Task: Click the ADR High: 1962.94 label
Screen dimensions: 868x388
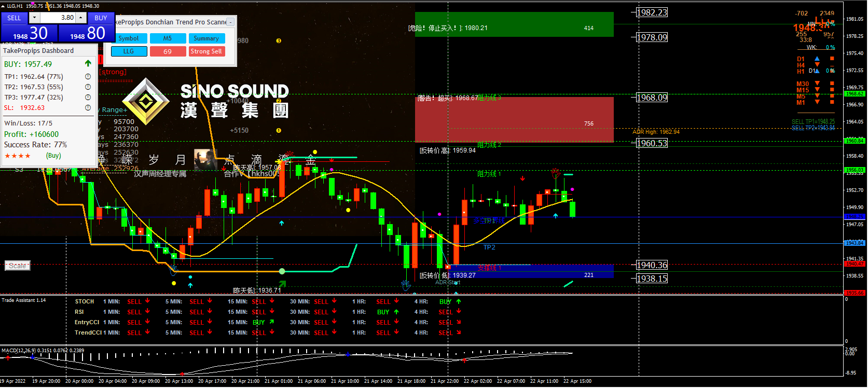Action: pos(656,132)
